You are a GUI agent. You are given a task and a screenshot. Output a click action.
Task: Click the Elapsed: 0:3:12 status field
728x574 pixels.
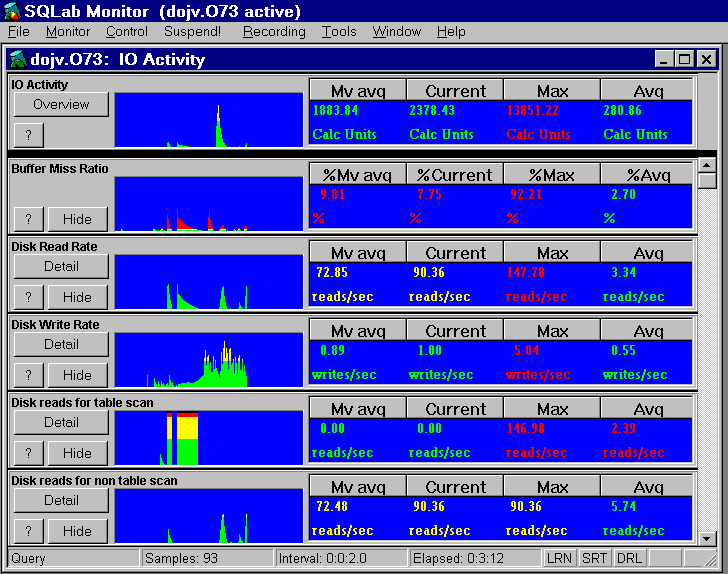pos(475,558)
